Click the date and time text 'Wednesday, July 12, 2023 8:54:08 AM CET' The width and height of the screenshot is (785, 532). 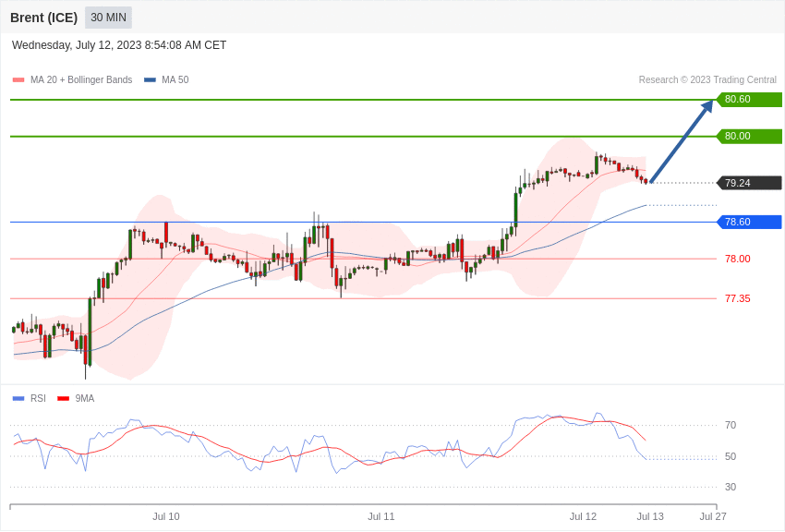(x=119, y=45)
